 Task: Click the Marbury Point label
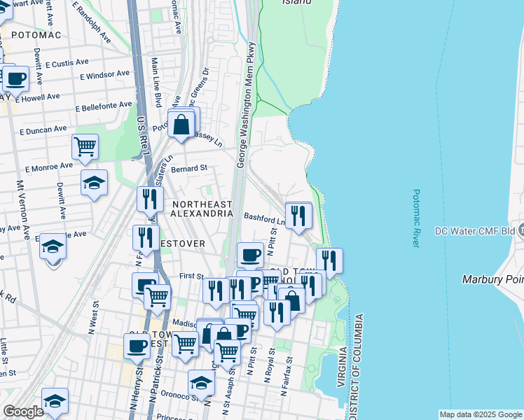[492, 279]
